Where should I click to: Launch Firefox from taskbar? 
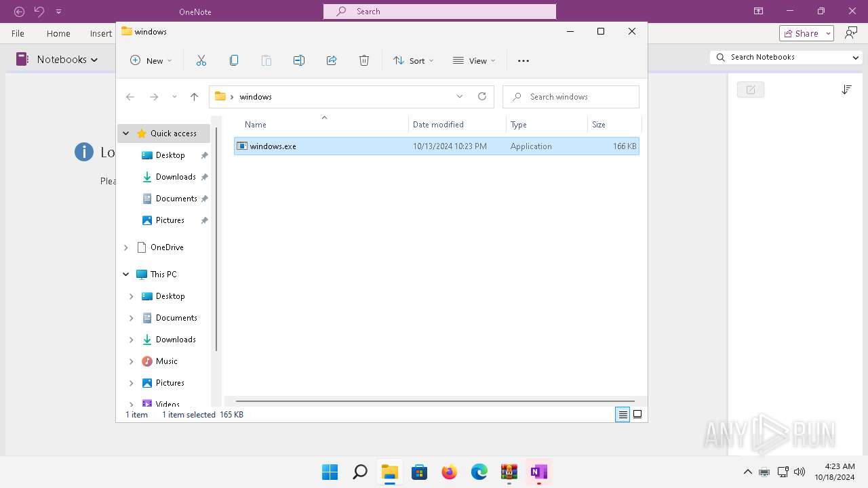click(450, 472)
